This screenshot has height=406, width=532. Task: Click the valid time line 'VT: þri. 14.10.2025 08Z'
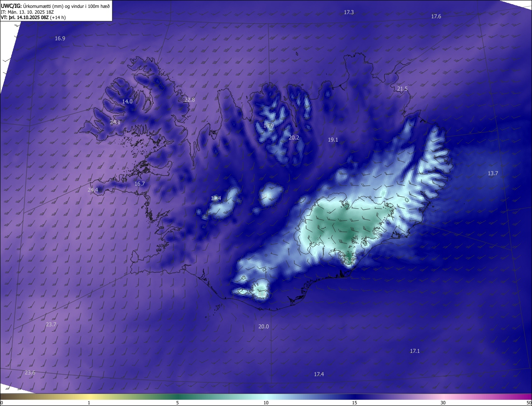click(25, 17)
